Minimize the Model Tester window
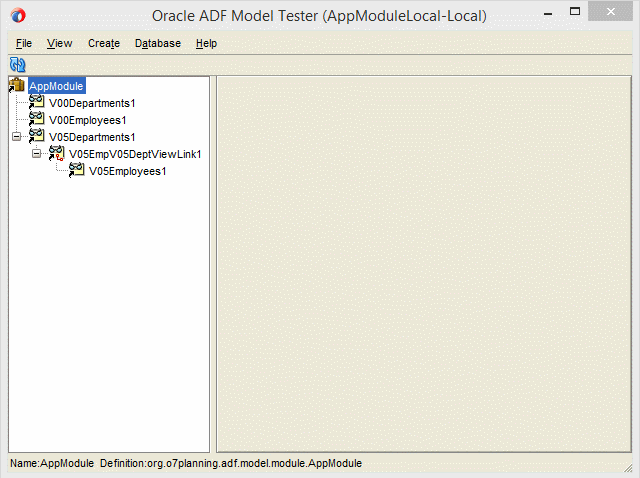640x478 pixels. click(548, 13)
